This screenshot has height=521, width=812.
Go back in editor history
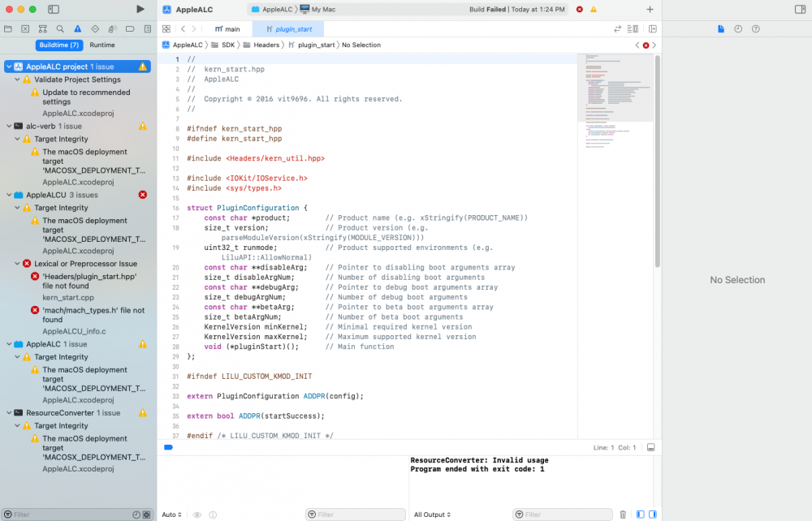pyautogui.click(x=183, y=29)
